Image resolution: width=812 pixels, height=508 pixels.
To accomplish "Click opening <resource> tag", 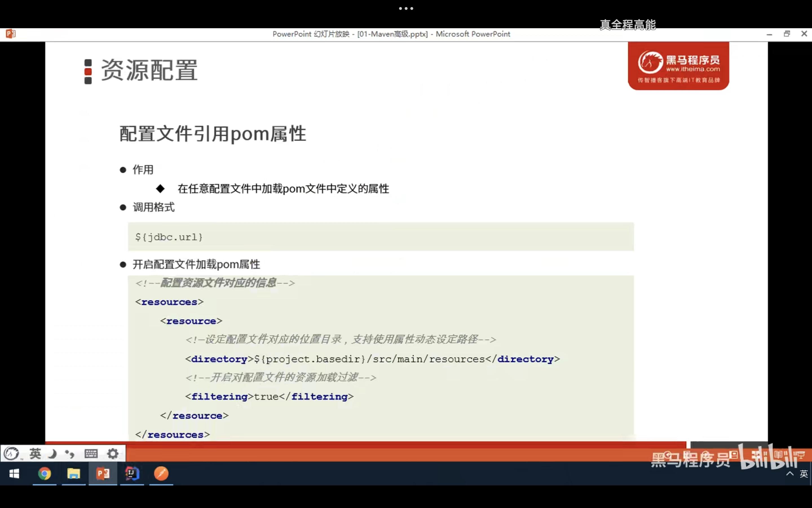I will 191,321.
